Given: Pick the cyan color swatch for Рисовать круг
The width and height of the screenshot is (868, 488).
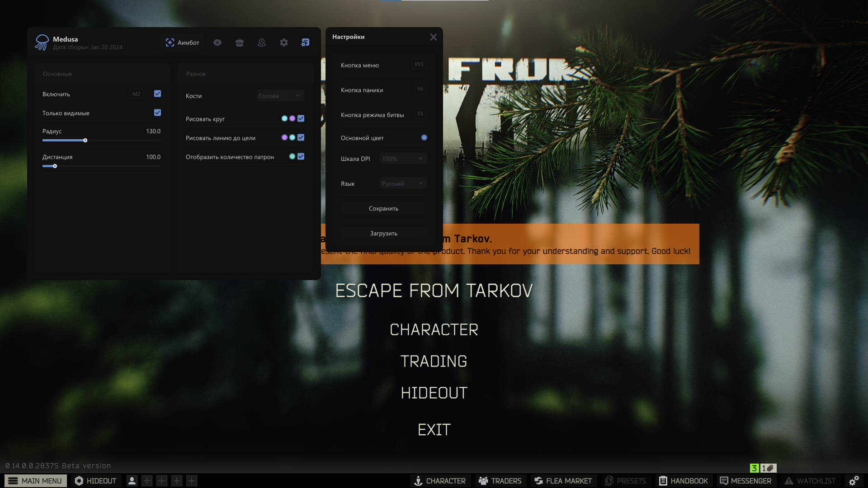Looking at the screenshot, I should click(284, 118).
